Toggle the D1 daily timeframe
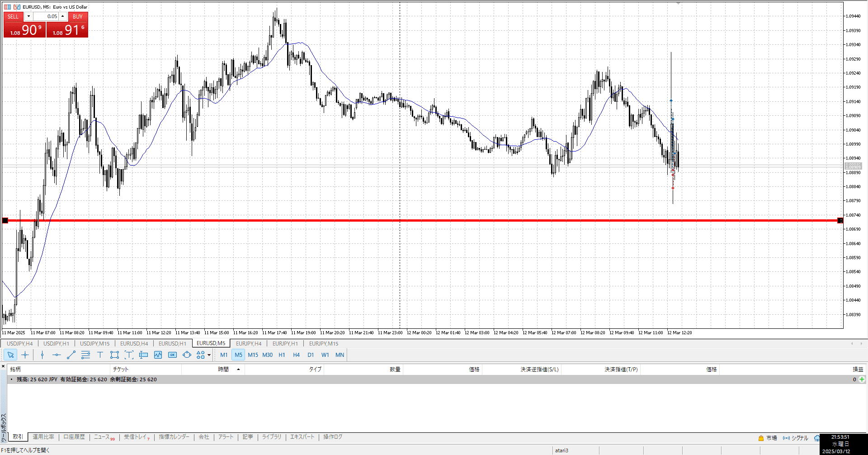Screen dimensions: 868x455 (x=311, y=355)
